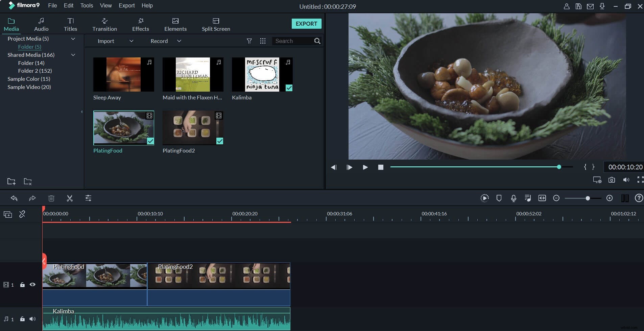Click the EXPORT button
Image resolution: width=644 pixels, height=331 pixels.
[306, 24]
